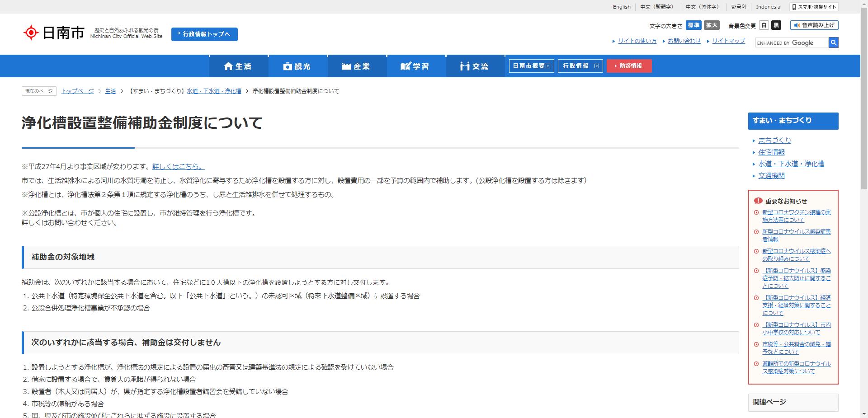This screenshot has width=868, height=418.
Task: Switch to the 生活 navigation tab
Action: (x=238, y=66)
